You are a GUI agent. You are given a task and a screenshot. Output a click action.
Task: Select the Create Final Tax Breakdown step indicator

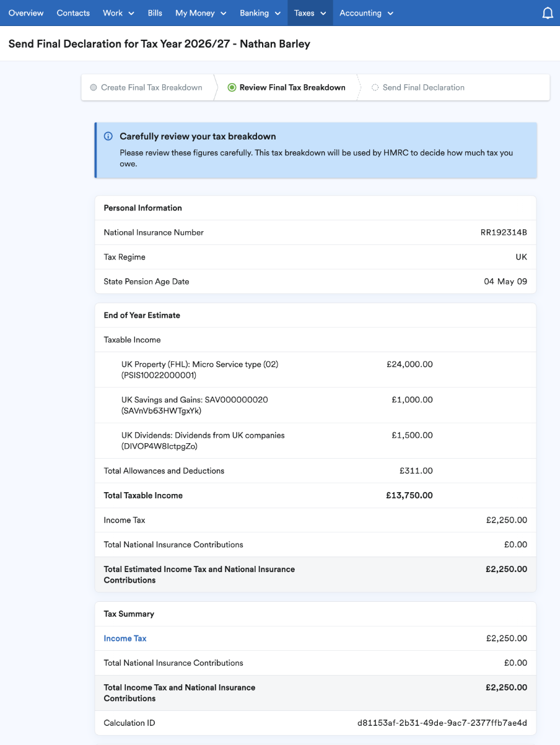[94, 87]
